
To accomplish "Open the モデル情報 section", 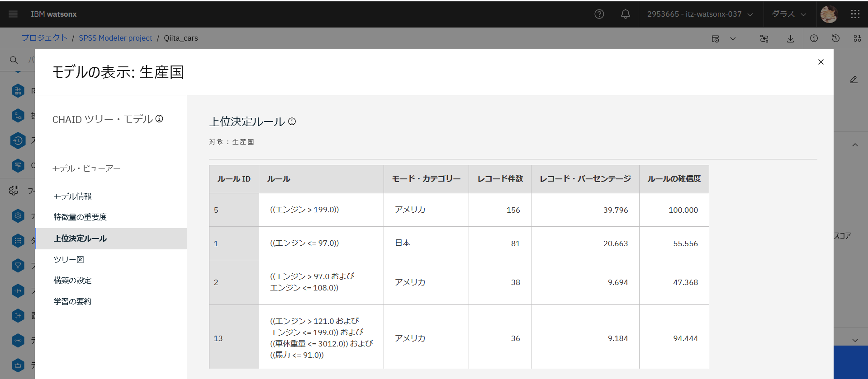I will pos(111,197).
